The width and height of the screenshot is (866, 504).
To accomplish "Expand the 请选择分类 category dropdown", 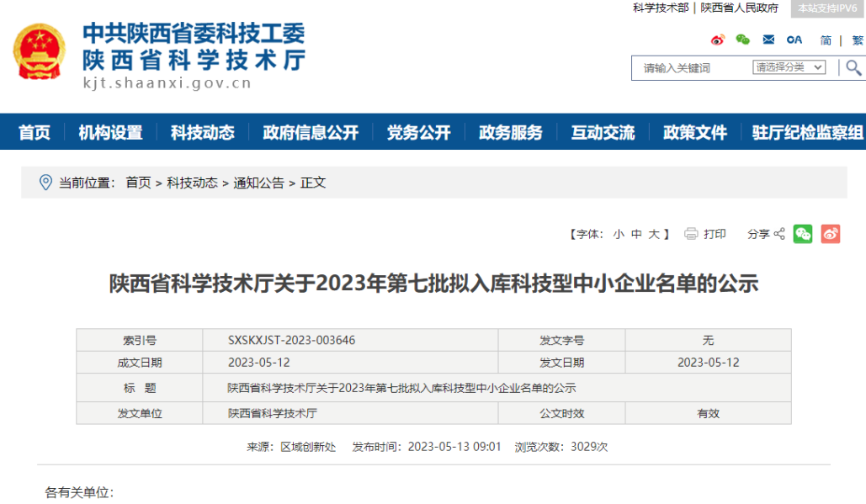I will click(x=789, y=67).
